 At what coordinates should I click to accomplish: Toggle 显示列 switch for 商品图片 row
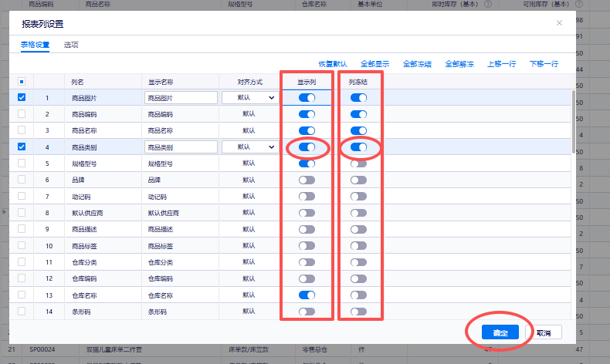pos(307,98)
